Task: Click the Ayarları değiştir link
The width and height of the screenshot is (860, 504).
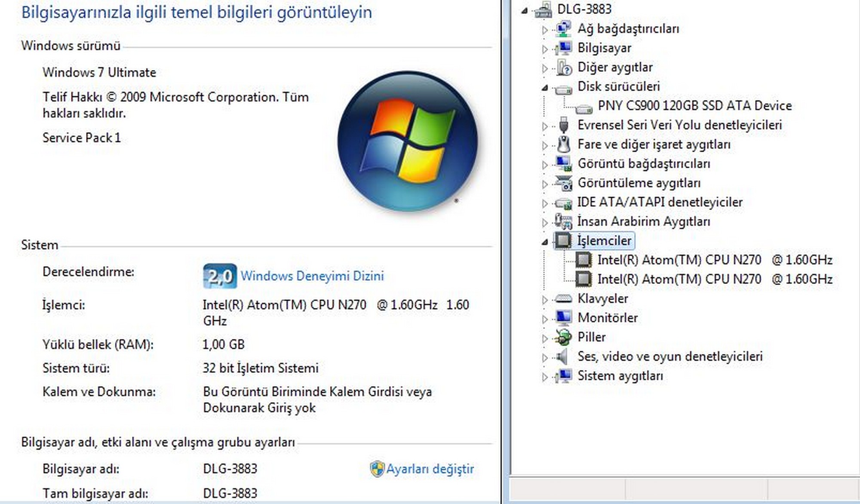Action: 430,469
